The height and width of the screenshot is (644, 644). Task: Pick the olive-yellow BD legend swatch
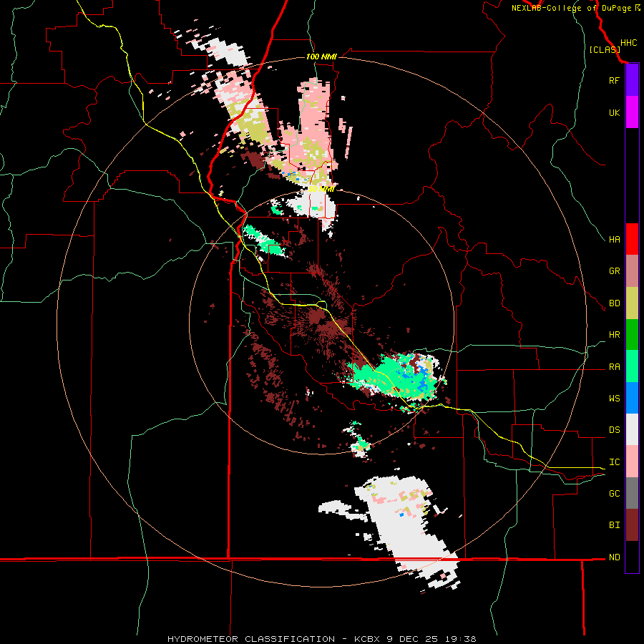(x=632, y=303)
